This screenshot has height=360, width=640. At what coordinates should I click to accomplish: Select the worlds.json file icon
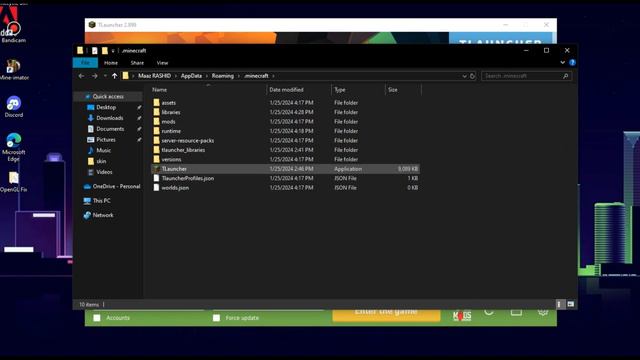[x=156, y=187]
